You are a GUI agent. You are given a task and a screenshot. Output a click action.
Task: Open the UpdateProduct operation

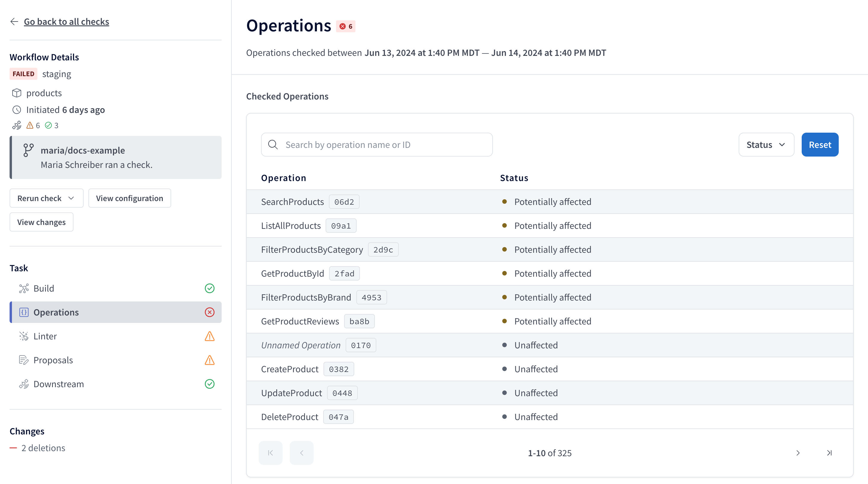pos(550,393)
